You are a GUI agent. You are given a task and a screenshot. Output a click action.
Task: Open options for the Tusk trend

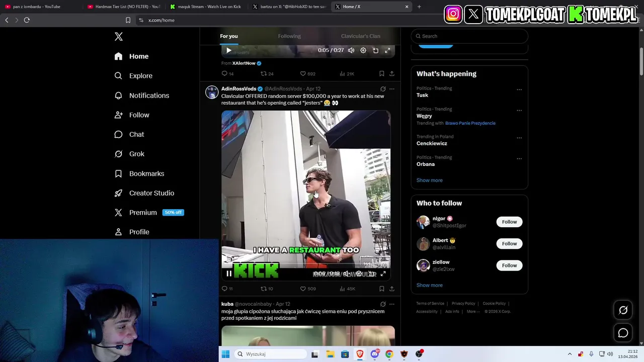point(519,89)
